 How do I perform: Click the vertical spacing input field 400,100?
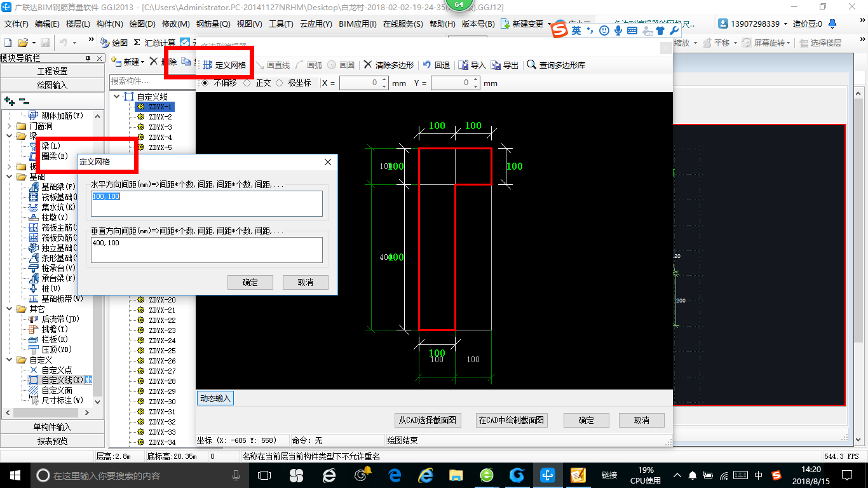pos(207,250)
